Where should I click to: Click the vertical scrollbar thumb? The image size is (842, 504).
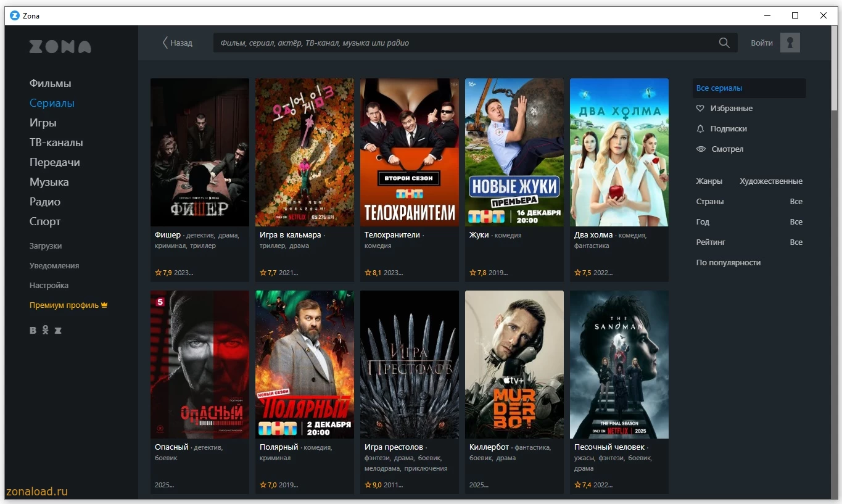(835, 68)
